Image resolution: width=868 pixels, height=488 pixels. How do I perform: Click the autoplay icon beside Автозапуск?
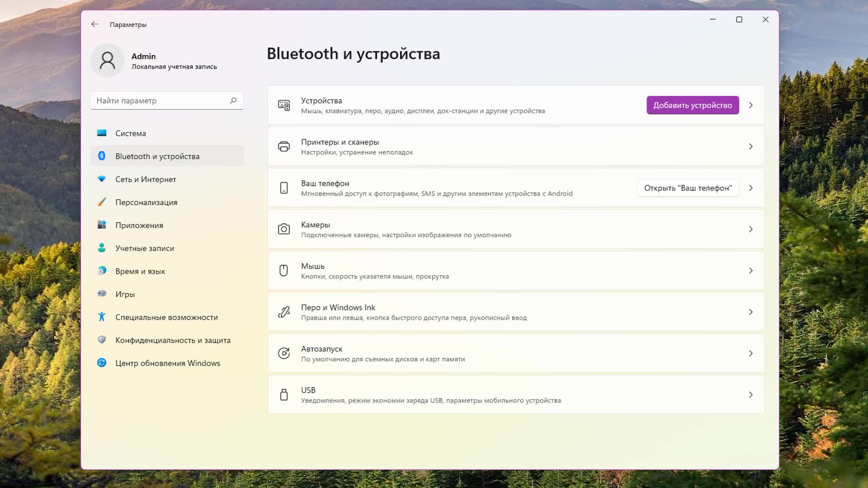point(284,353)
